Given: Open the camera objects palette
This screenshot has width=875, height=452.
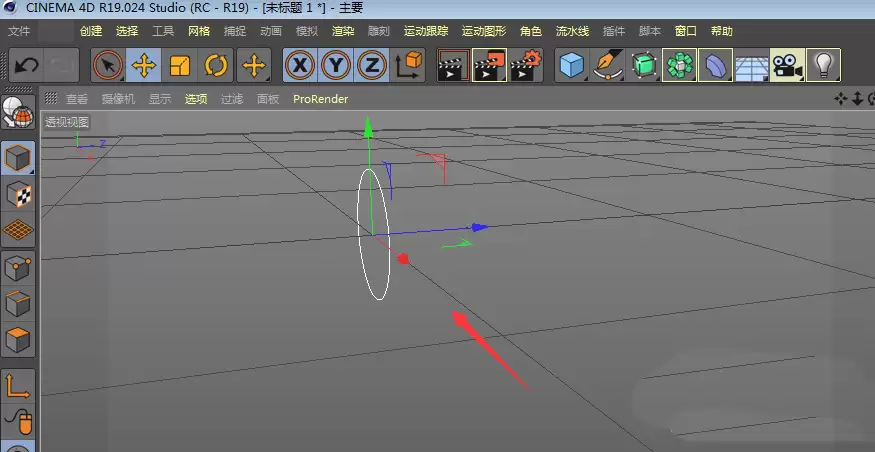Looking at the screenshot, I should 787,66.
